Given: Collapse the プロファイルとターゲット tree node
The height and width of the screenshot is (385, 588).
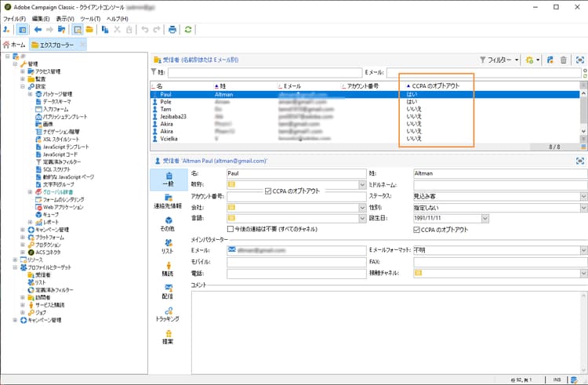Looking at the screenshot, I should (15, 267).
